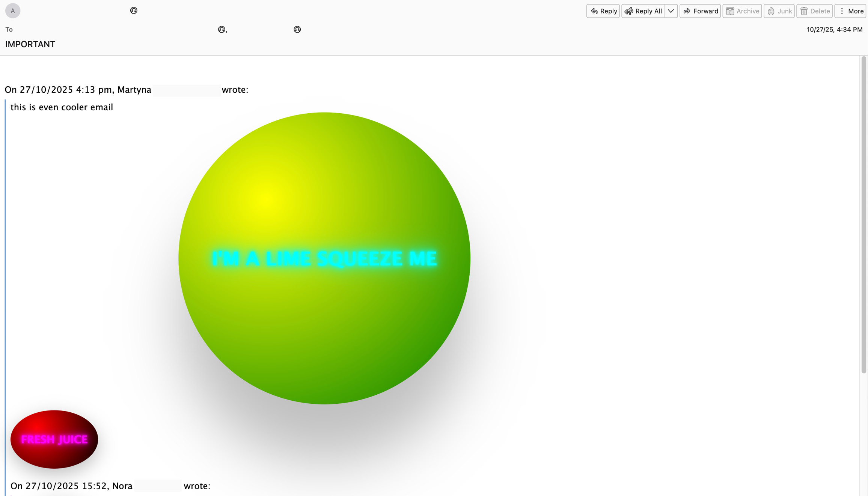
Task: Click Reply All button
Action: pos(643,11)
